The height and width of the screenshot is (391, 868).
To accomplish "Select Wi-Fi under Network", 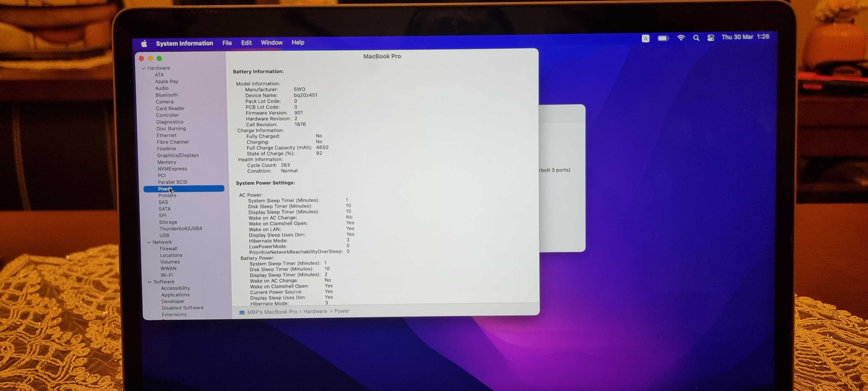I will (x=166, y=275).
